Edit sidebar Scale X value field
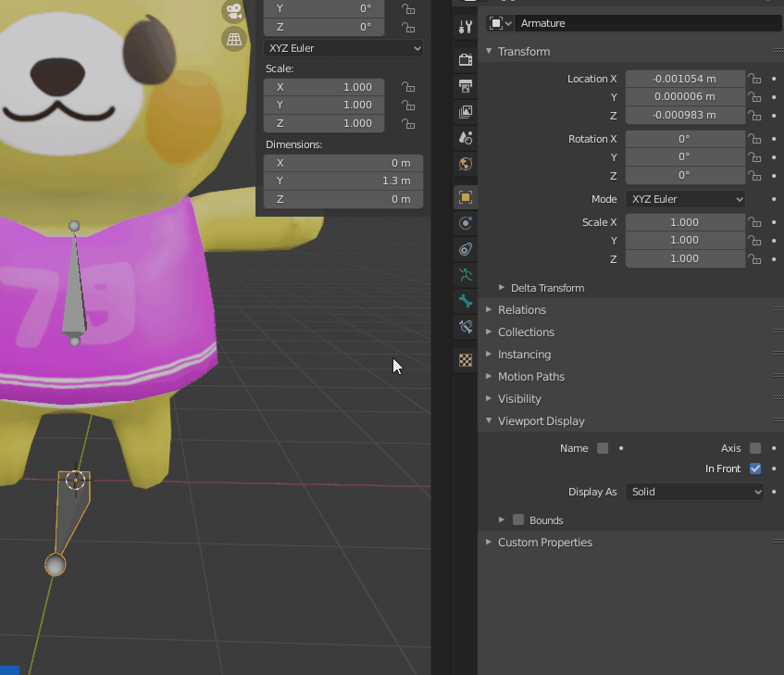This screenshot has width=784, height=675. [324, 87]
